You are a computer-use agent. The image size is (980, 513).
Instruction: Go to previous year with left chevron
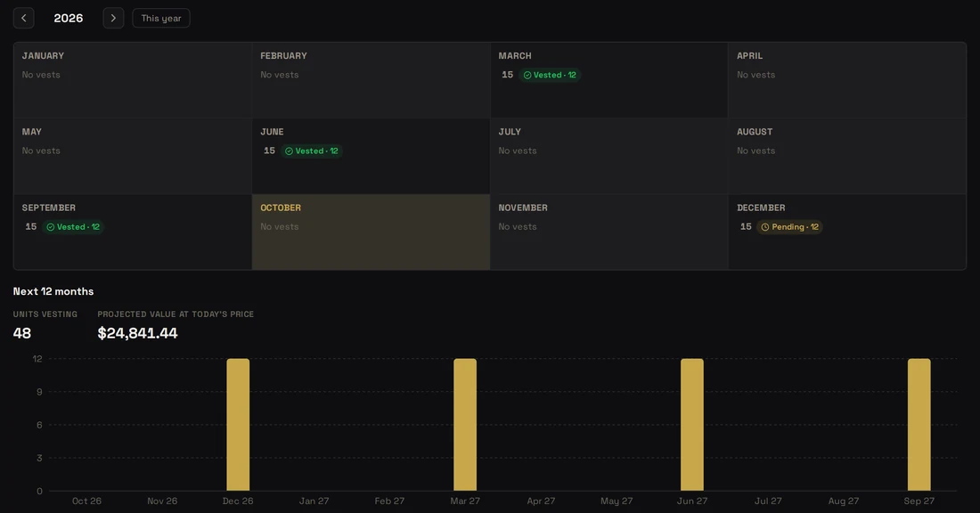coord(24,18)
